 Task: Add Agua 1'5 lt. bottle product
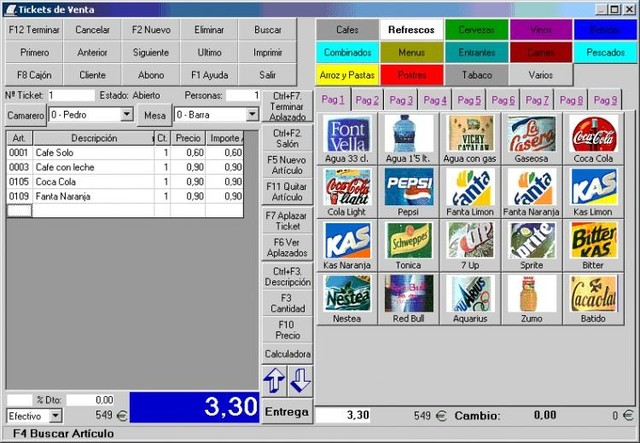click(409, 139)
